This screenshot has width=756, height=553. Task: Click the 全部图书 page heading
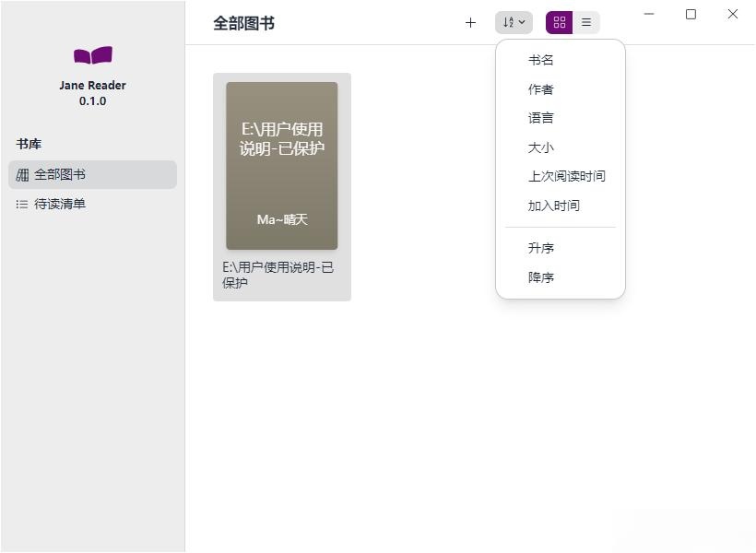(244, 23)
